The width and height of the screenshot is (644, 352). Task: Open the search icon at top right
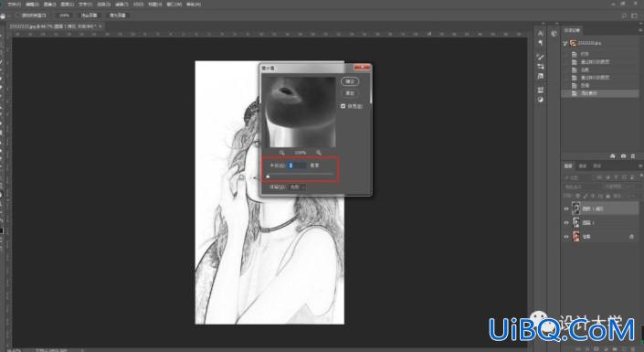pyautogui.click(x=624, y=16)
